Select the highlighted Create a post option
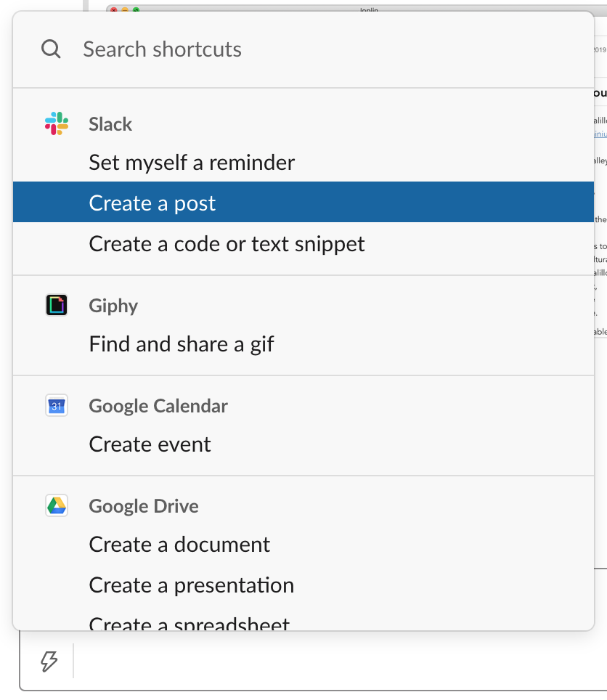Screen dimensions: 607x700 (x=152, y=203)
